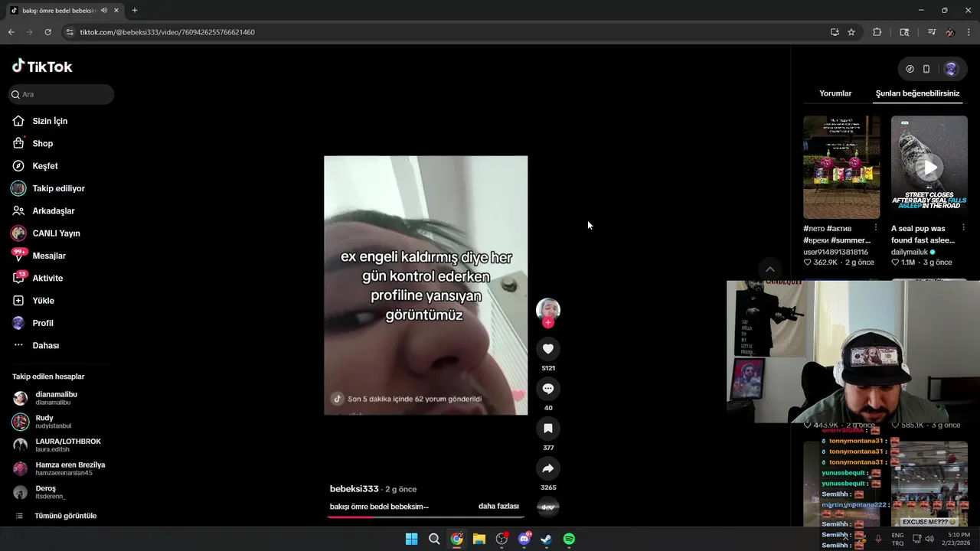Screen dimensions: 980x551
Task: Open the #лето recommended video thumbnail
Action: [841, 167]
